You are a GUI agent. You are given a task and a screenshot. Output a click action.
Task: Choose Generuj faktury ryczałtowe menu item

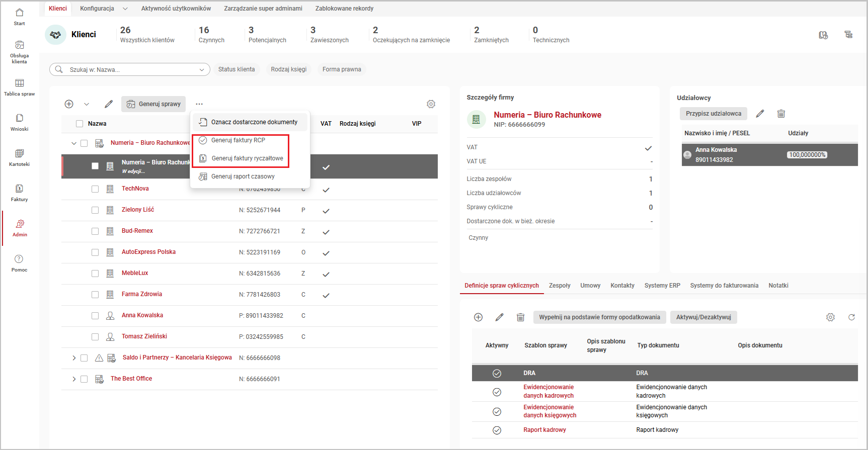pyautogui.click(x=247, y=158)
